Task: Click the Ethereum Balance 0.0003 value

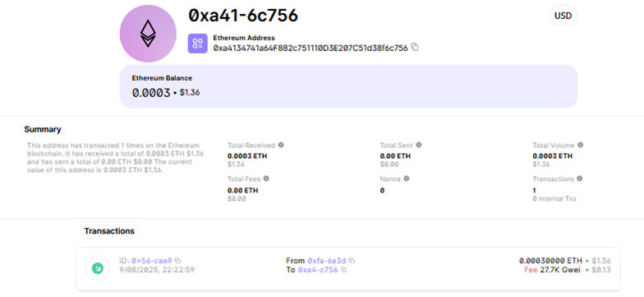Action: pyautogui.click(x=151, y=93)
